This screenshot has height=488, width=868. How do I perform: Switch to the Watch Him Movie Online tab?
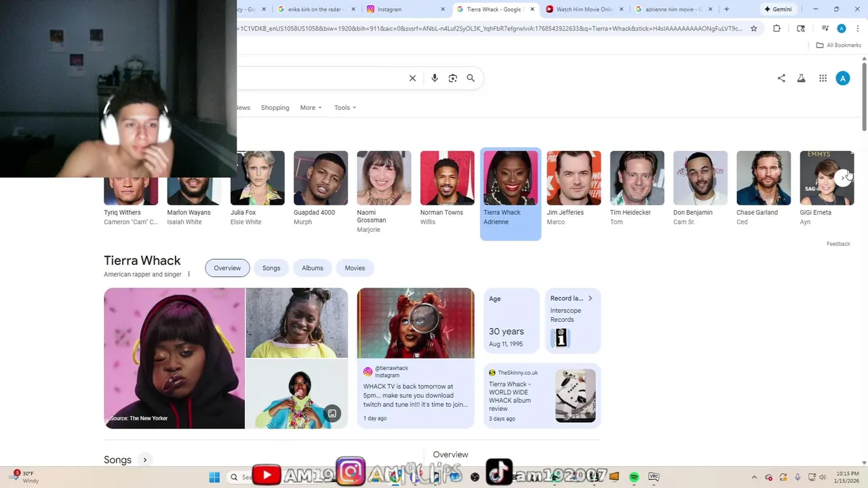click(x=584, y=9)
